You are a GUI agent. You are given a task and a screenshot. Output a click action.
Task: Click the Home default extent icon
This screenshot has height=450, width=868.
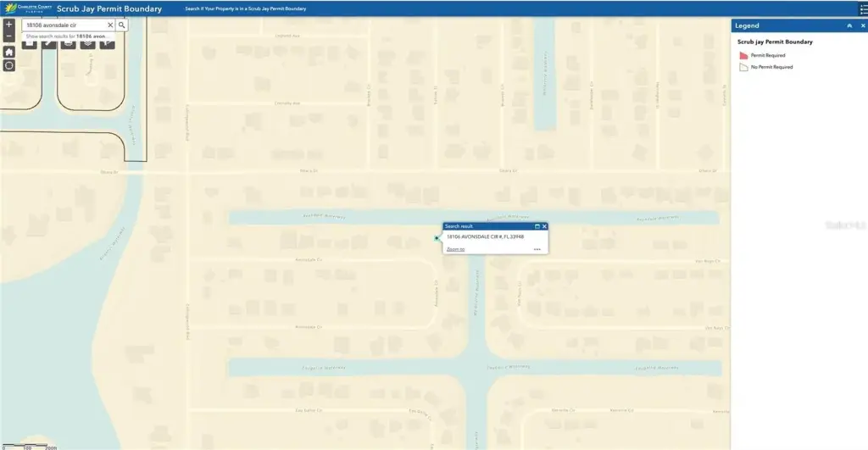click(8, 52)
